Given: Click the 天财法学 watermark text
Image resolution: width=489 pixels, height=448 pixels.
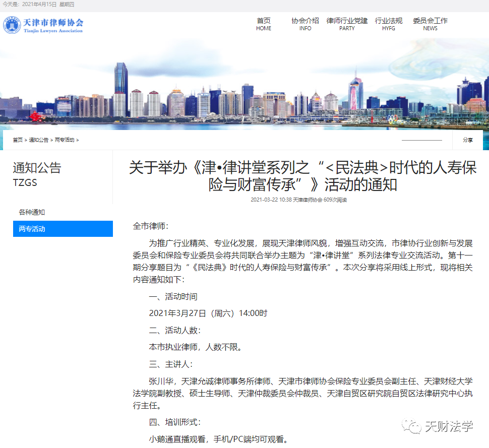Looking at the screenshot, I should coord(449,427).
